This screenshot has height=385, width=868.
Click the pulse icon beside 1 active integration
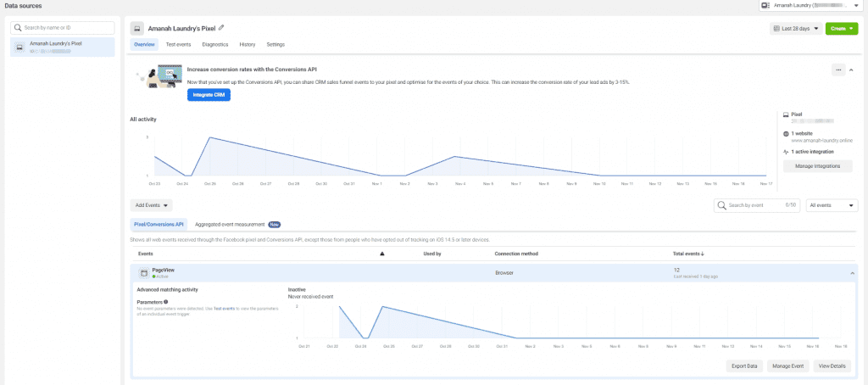pyautogui.click(x=786, y=151)
